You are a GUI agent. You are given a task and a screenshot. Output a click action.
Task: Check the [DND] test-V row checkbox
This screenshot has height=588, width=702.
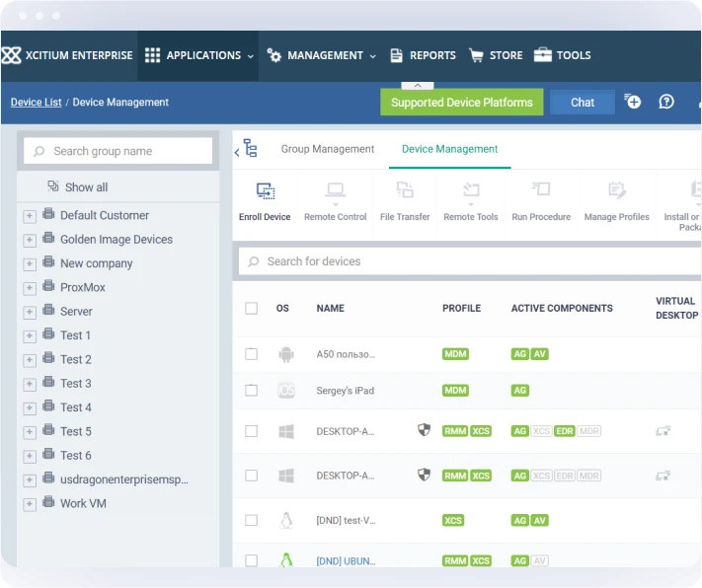pos(251,521)
